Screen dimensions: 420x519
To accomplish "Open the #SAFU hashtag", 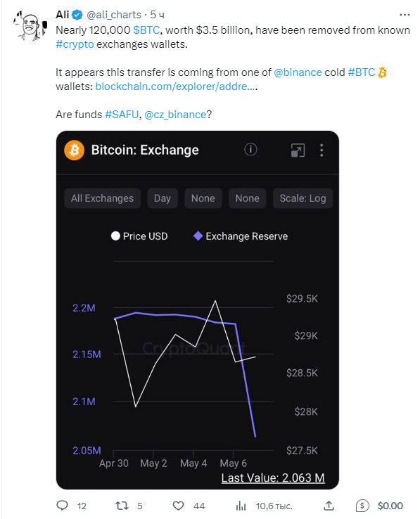I will (122, 115).
